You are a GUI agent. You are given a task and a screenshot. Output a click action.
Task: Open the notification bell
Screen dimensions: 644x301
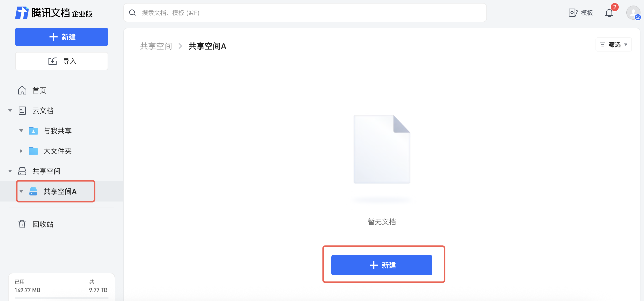tap(609, 13)
